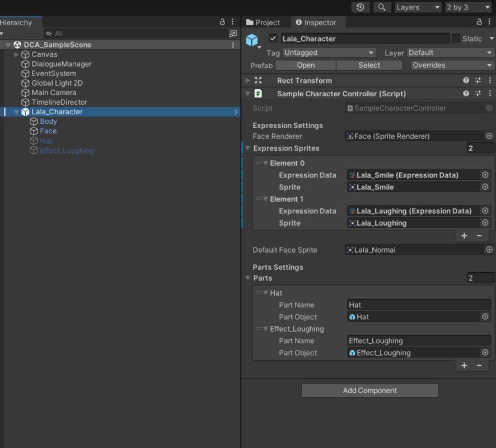The height and width of the screenshot is (448, 496).
Task: Select Main Camera in the Hierarchy
Action: click(54, 93)
